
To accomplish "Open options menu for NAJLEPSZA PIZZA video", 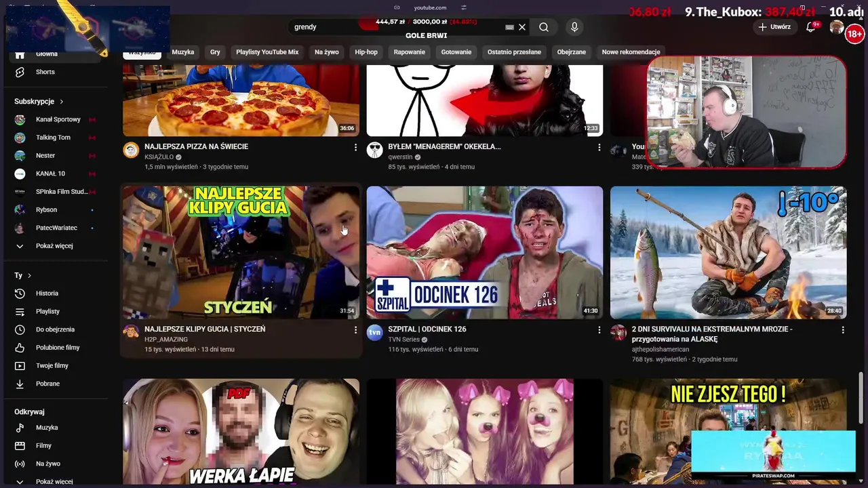I will coord(355,147).
